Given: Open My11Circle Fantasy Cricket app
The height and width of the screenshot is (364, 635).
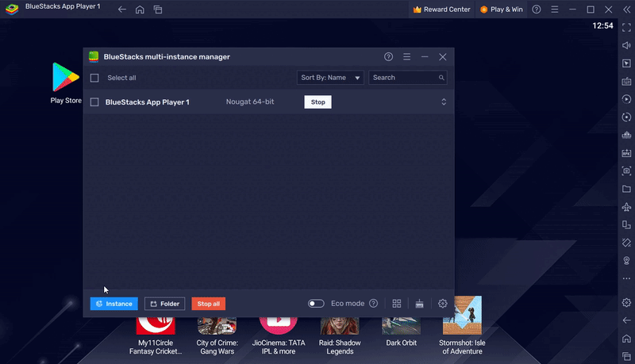Looking at the screenshot, I should (x=156, y=336).
